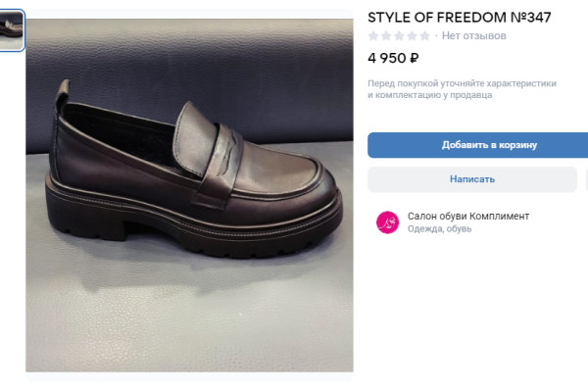The height and width of the screenshot is (392, 588).
Task: Open the Нет отзывов reviews link
Action: [474, 36]
